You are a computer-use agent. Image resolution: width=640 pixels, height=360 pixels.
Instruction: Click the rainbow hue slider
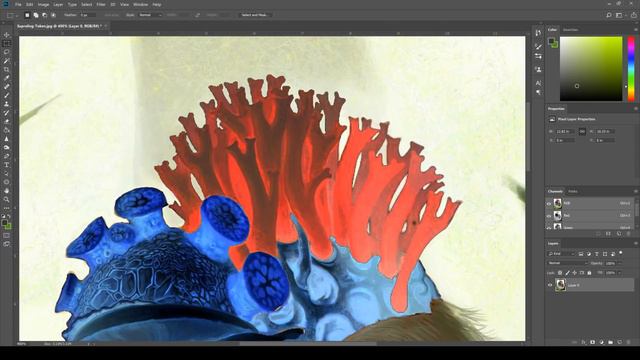[631, 69]
